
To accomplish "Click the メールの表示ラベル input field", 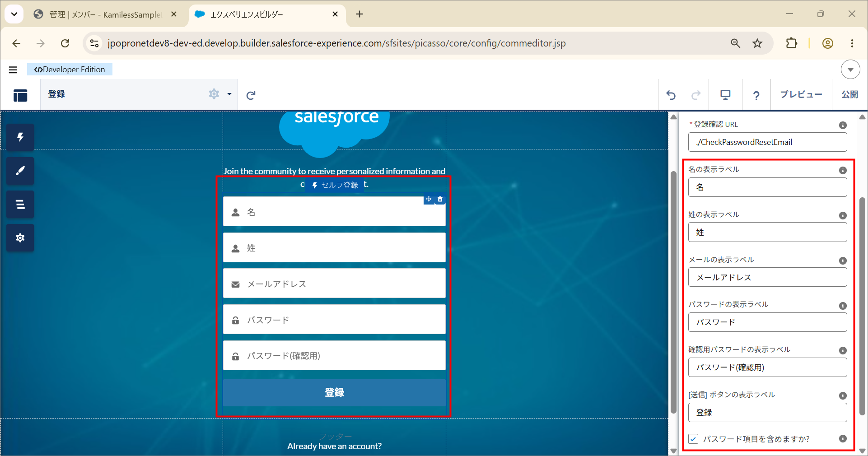I will point(767,277).
